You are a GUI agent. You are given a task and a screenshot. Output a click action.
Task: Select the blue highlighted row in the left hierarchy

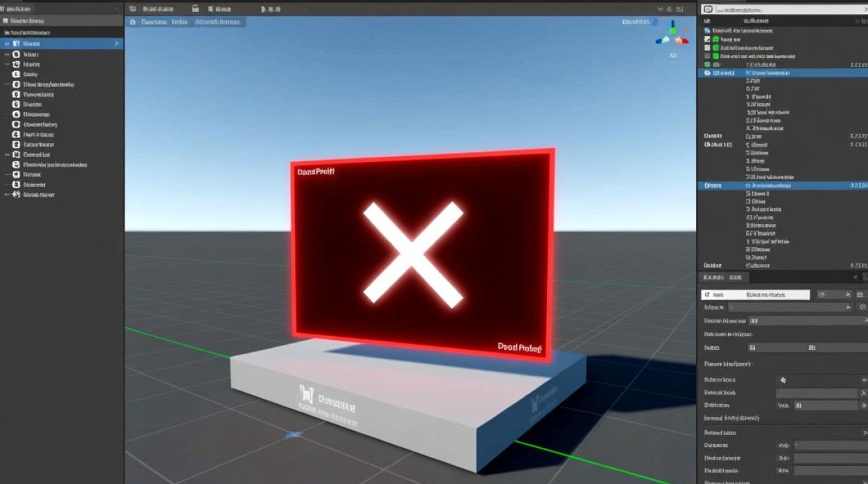coord(61,43)
